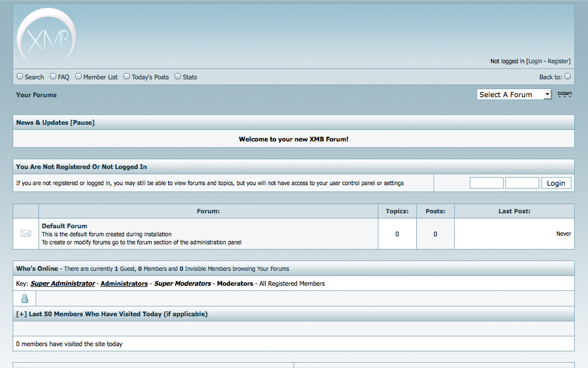This screenshot has height=368, width=588.
Task: Click the icon next to Member List
Action: pyautogui.click(x=79, y=76)
